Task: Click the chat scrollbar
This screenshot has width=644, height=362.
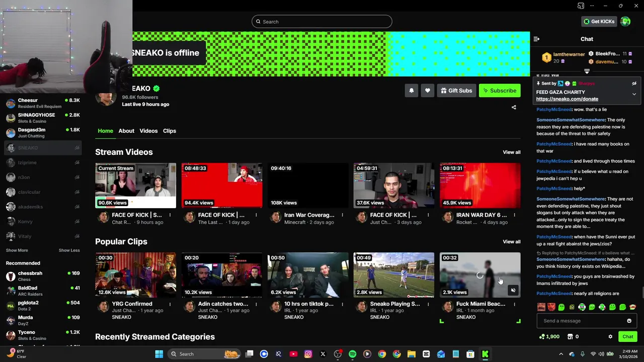Action: (642, 293)
